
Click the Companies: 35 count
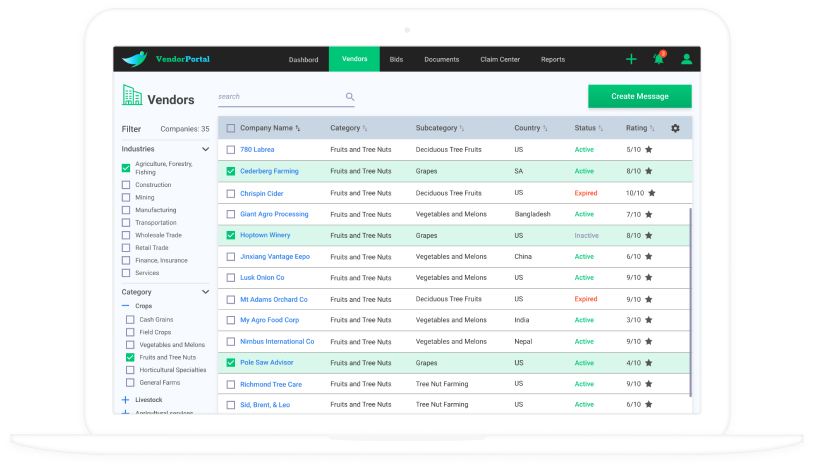(x=185, y=129)
